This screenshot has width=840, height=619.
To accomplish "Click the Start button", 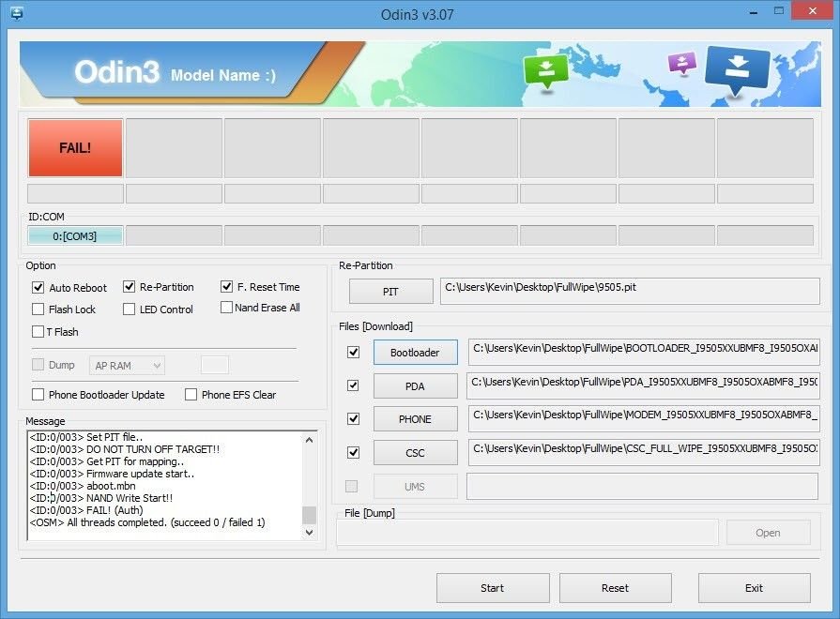I will pyautogui.click(x=493, y=588).
